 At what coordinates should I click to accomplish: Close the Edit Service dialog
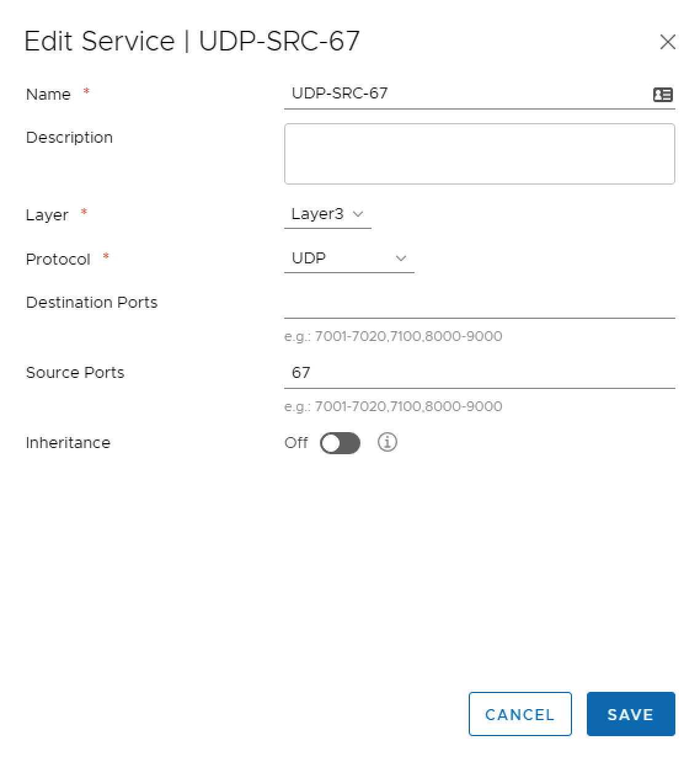(x=667, y=42)
